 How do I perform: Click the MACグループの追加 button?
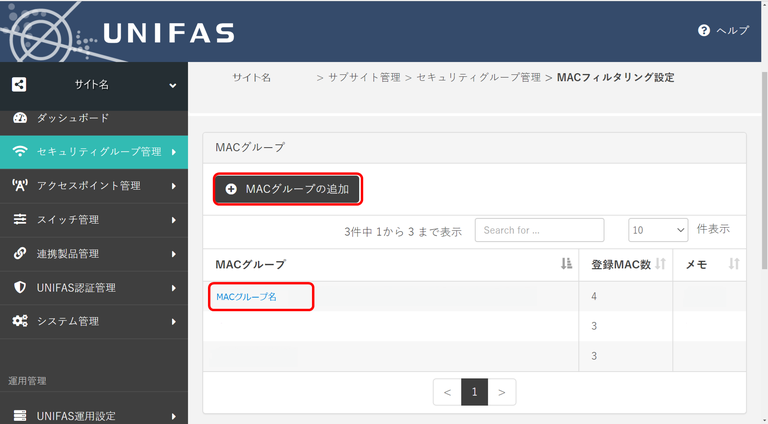pos(288,189)
